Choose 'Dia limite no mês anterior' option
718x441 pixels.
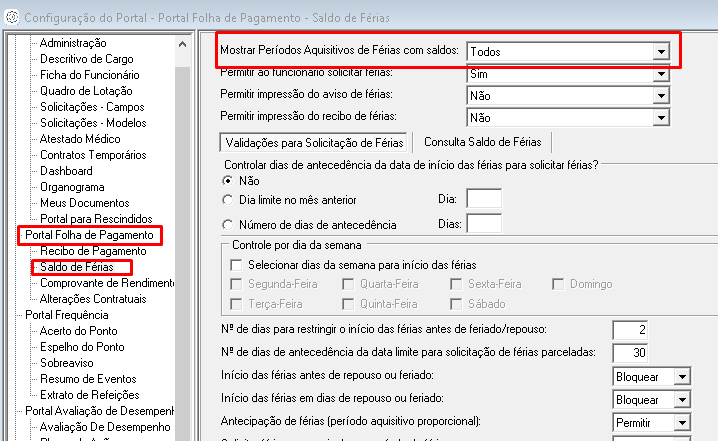pos(228,200)
